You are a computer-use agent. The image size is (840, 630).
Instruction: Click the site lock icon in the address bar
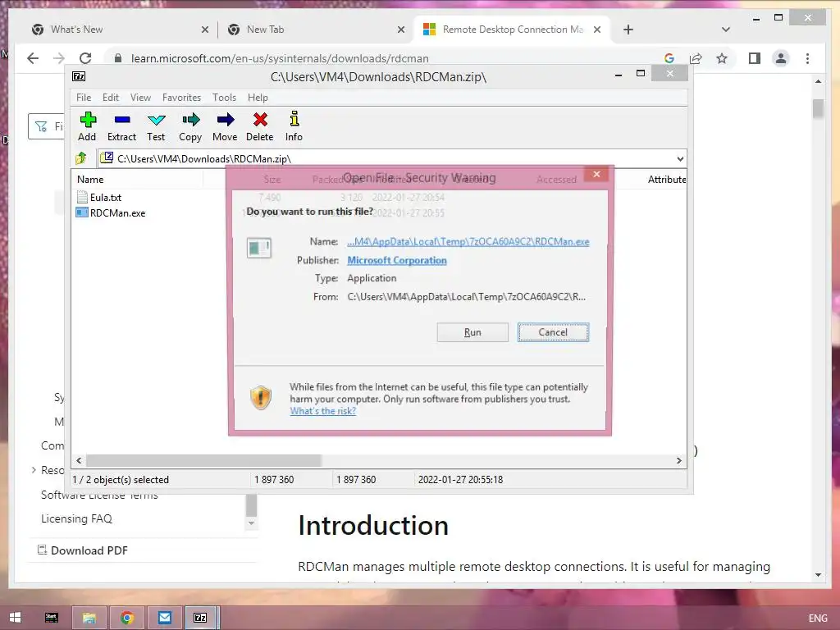point(118,58)
